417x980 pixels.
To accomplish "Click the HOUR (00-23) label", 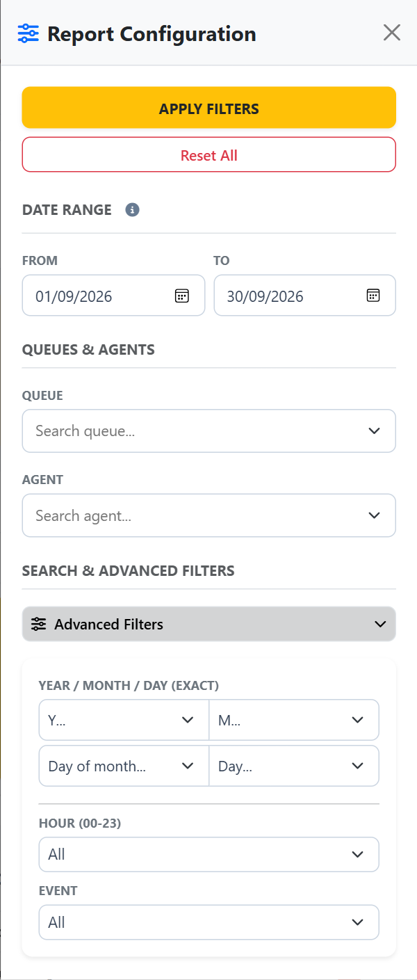I will [x=80, y=824].
